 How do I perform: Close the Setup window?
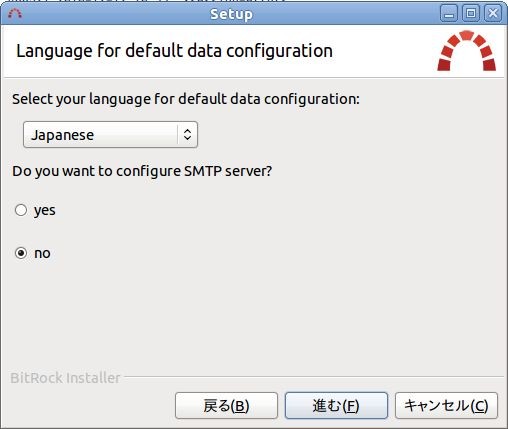(x=493, y=14)
